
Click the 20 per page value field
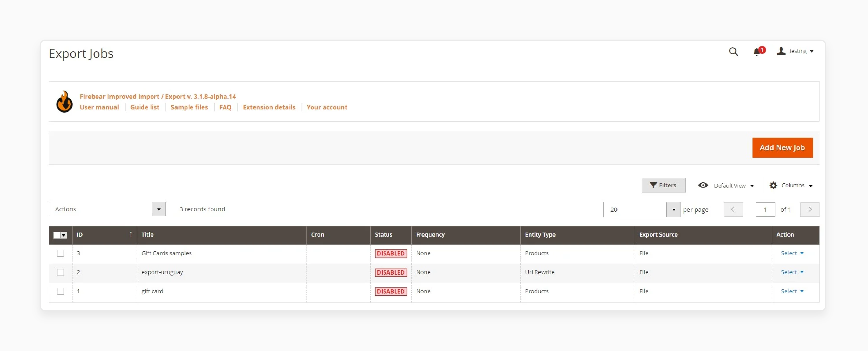[x=635, y=209]
